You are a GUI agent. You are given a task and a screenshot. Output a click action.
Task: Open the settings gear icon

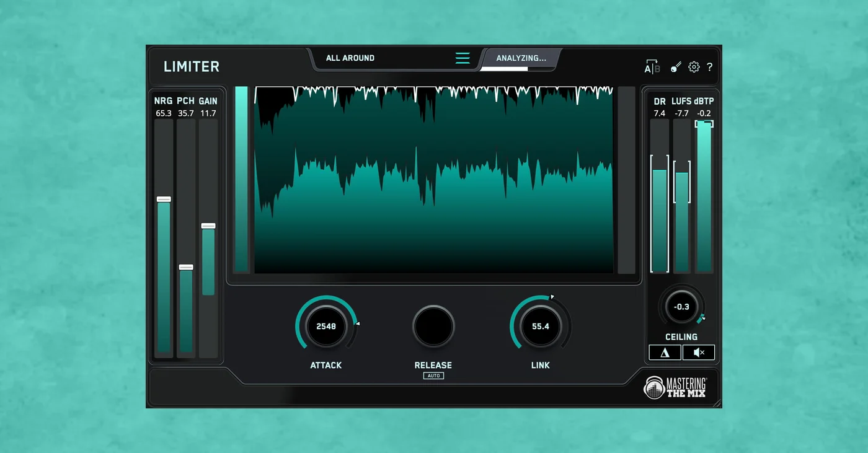tap(694, 67)
